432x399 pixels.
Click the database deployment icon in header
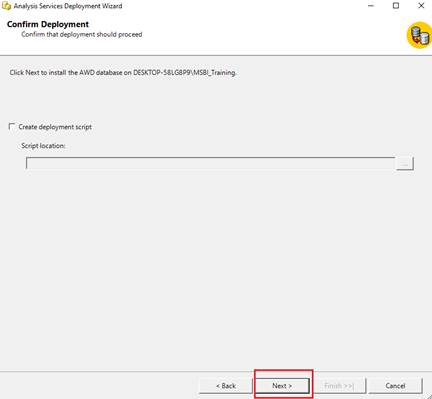(x=419, y=35)
